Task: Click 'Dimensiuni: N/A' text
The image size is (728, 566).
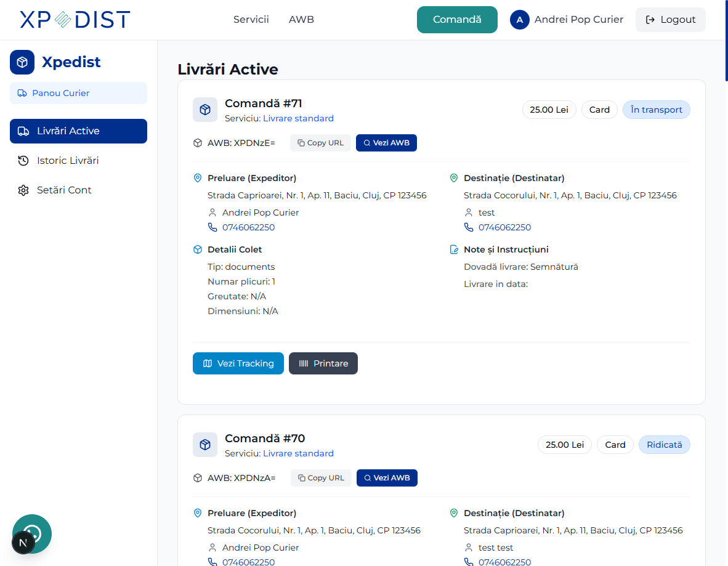Action: (243, 312)
